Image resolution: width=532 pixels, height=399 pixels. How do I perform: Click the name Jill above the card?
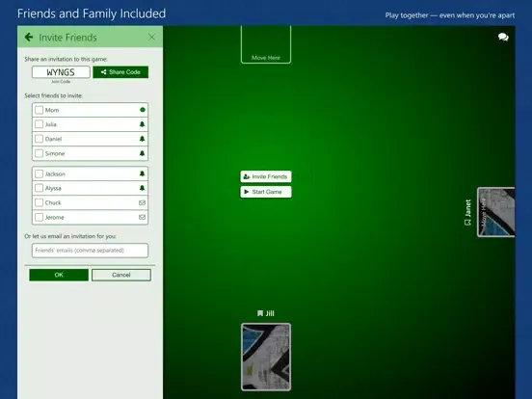270,313
